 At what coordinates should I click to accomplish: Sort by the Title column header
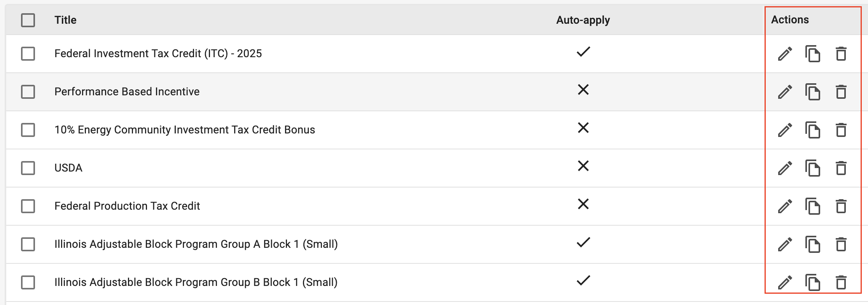pyautogui.click(x=65, y=20)
